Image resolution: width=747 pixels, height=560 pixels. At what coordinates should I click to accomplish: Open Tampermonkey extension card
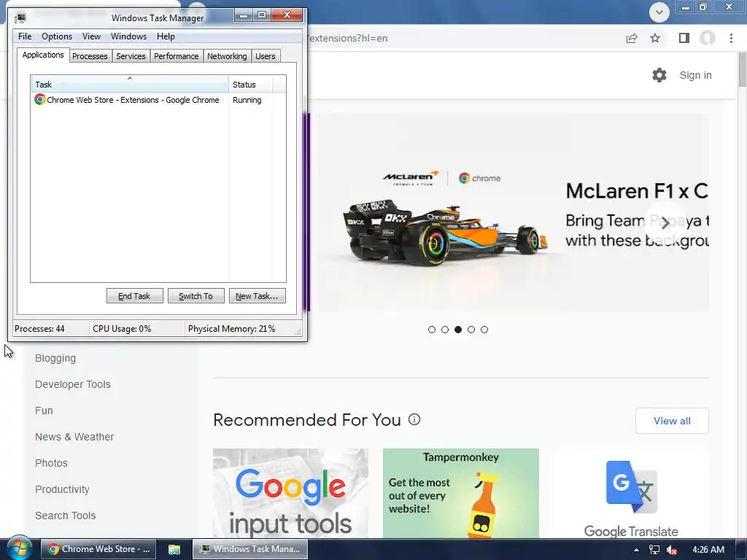[461, 493]
